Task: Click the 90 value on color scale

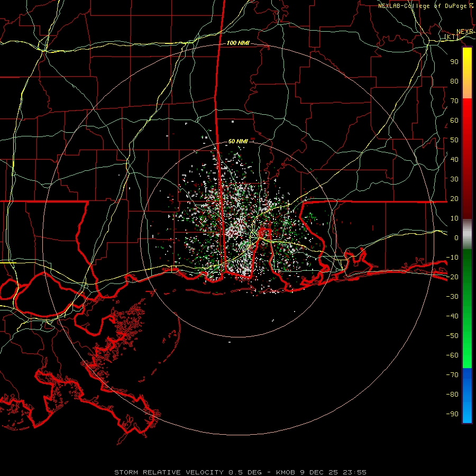Action: (454, 62)
